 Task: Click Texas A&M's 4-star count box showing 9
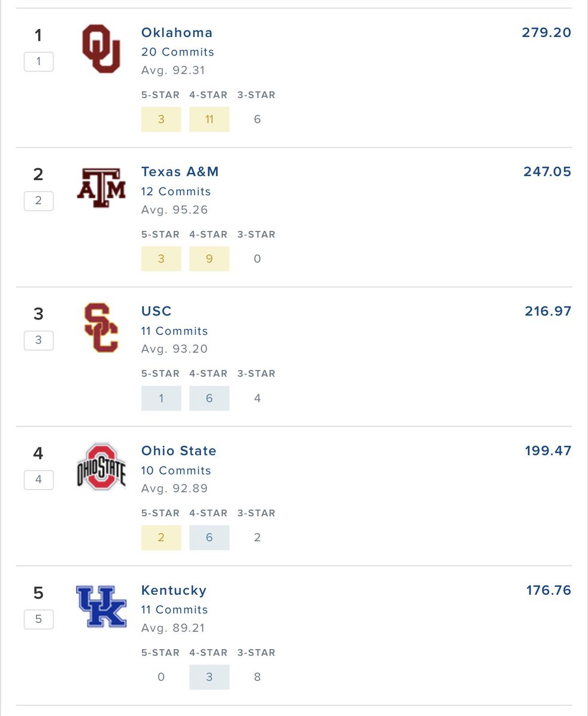pos(209,259)
